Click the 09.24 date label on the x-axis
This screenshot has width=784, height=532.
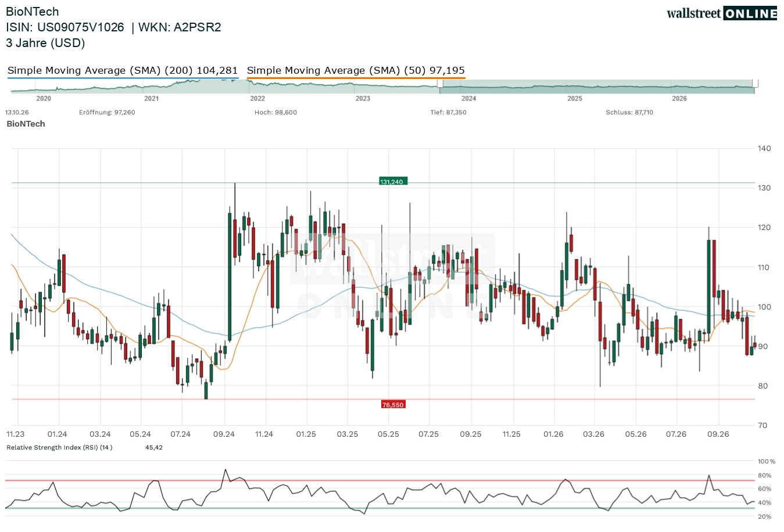[x=224, y=434]
